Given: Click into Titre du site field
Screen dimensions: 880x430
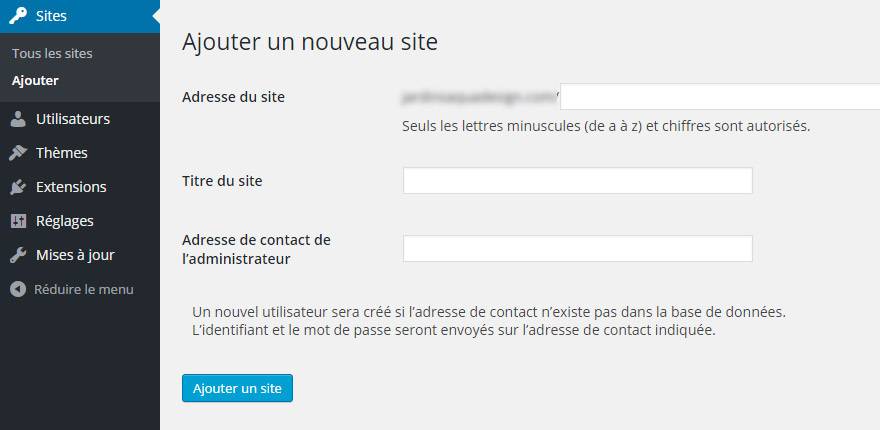Looking at the screenshot, I should (578, 181).
